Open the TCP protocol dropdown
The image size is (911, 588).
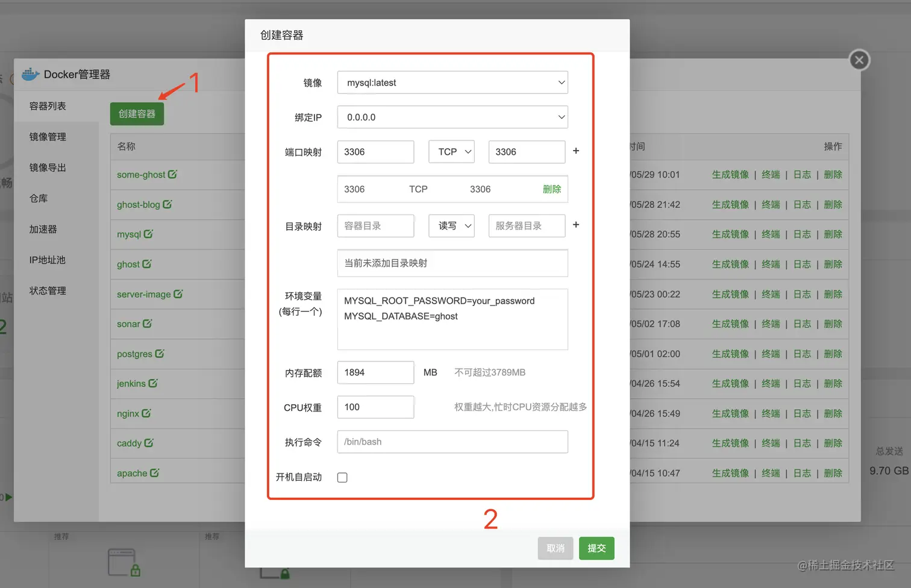click(x=452, y=152)
